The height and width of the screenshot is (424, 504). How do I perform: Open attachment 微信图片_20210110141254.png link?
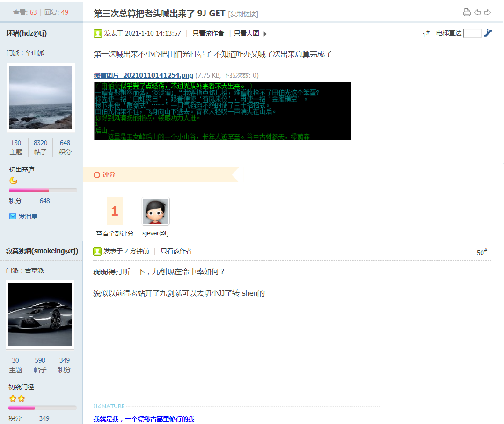[143, 75]
